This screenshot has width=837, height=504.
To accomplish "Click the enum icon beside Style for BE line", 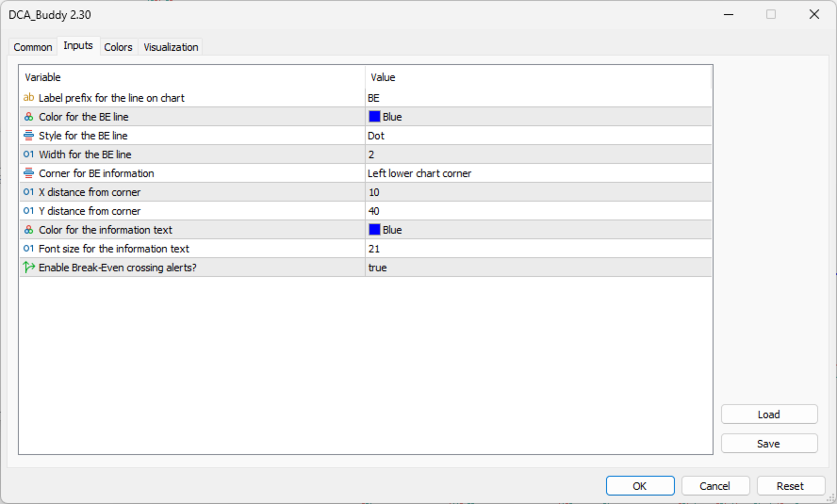I will pos(28,136).
